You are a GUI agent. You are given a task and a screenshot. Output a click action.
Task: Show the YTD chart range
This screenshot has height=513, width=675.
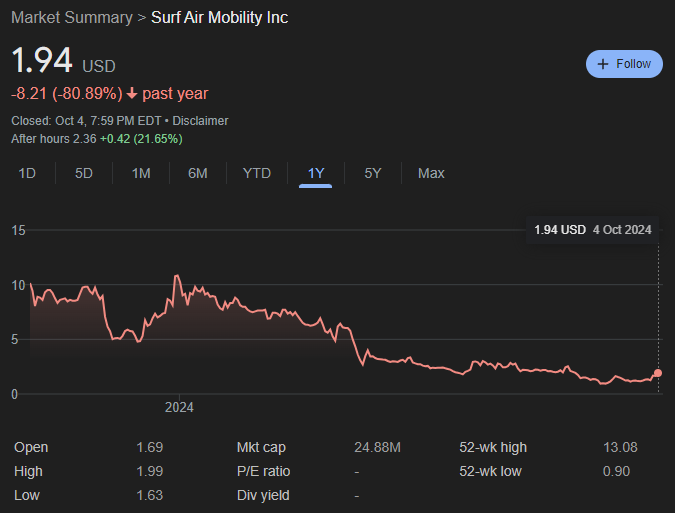[257, 173]
